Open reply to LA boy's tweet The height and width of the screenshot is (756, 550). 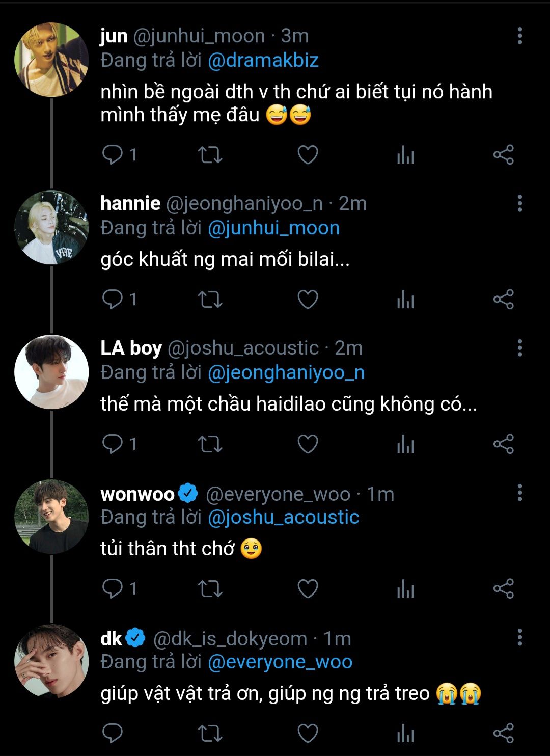113,444
